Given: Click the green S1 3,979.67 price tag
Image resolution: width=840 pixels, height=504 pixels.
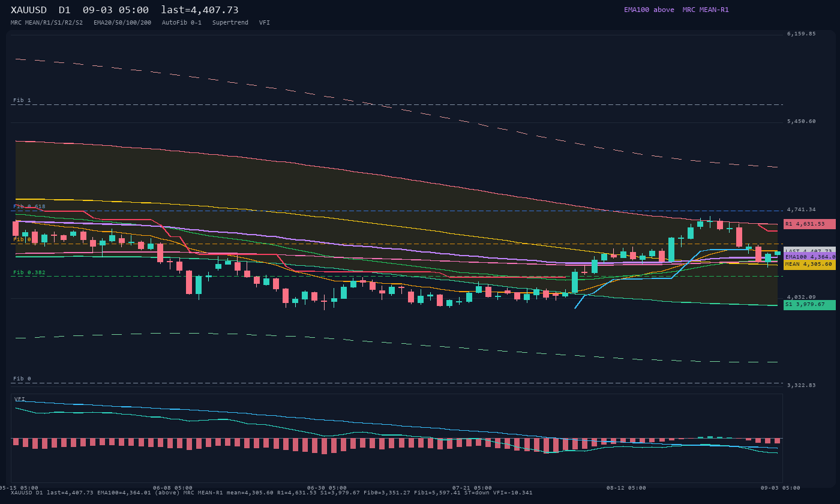Looking at the screenshot, I should [809, 305].
